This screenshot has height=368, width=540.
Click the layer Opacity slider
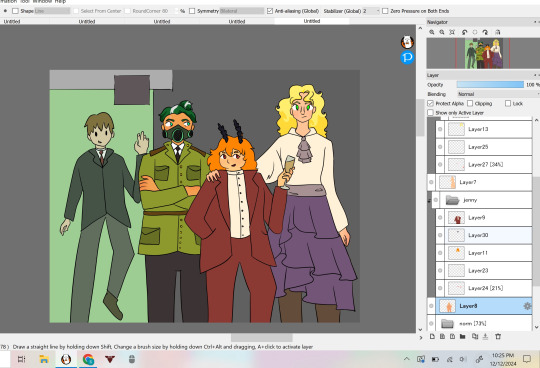tap(490, 85)
